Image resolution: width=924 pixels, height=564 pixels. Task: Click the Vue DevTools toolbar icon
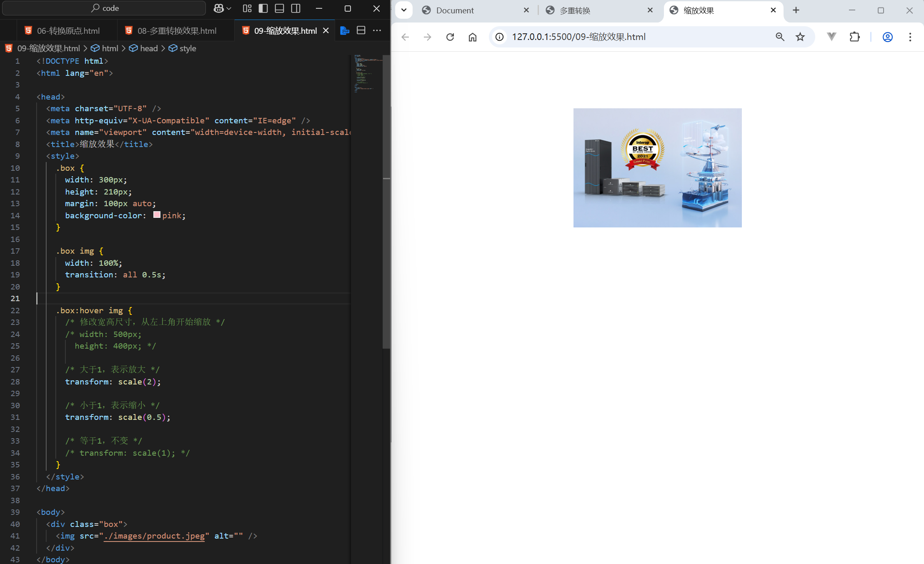pos(831,37)
